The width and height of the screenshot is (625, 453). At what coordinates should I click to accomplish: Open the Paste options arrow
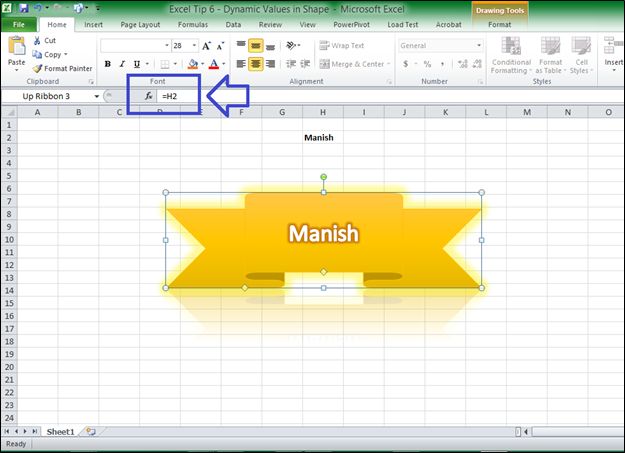(x=16, y=70)
